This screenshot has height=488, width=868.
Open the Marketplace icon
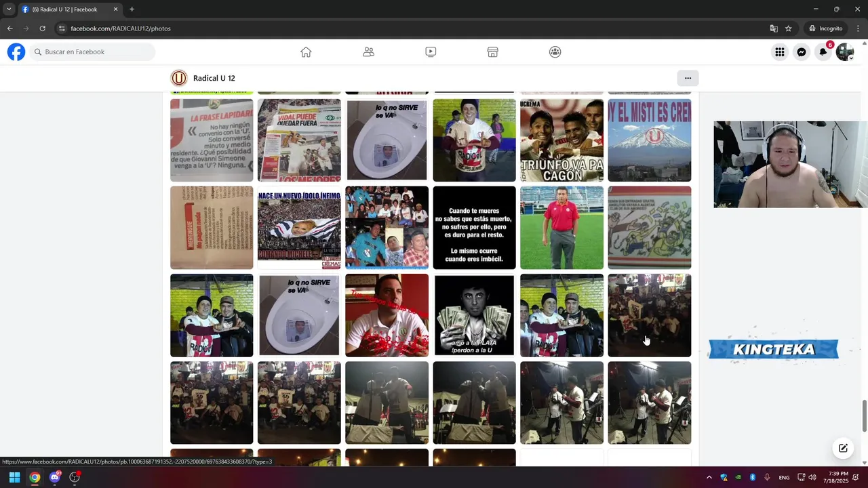point(493,52)
